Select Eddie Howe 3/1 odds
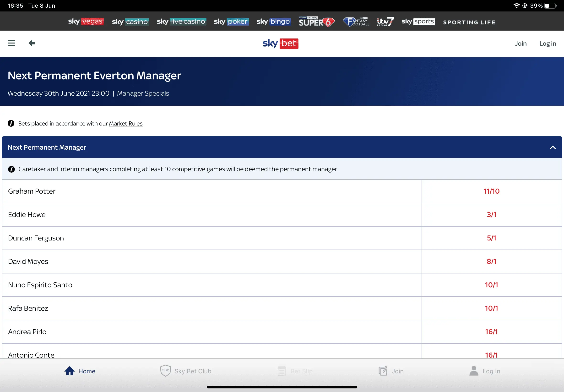Image resolution: width=564 pixels, height=392 pixels. click(491, 214)
